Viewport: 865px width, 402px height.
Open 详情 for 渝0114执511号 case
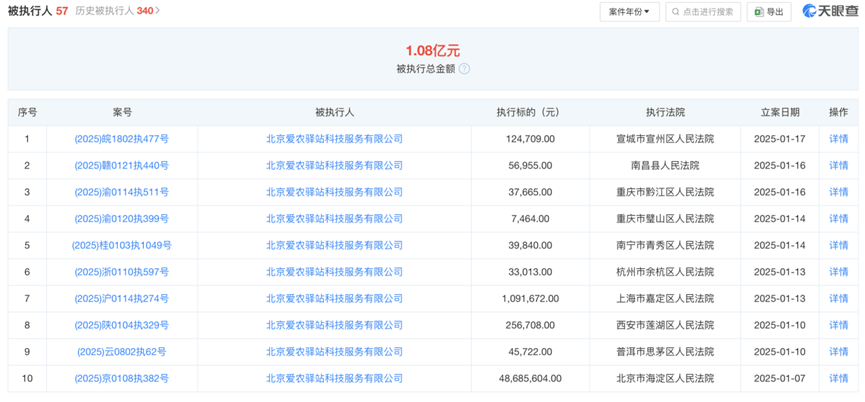coord(839,192)
